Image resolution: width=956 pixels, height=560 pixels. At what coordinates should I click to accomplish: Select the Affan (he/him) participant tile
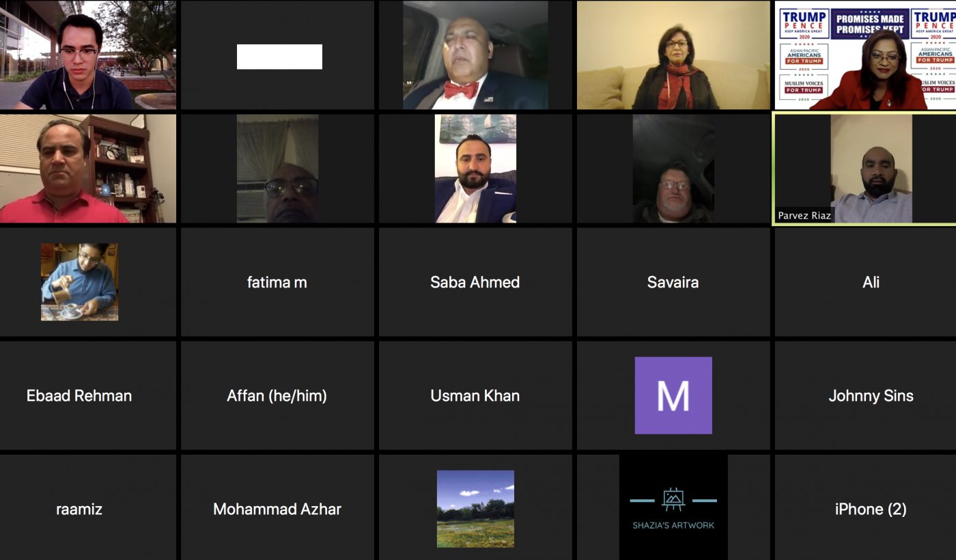pyautogui.click(x=277, y=395)
